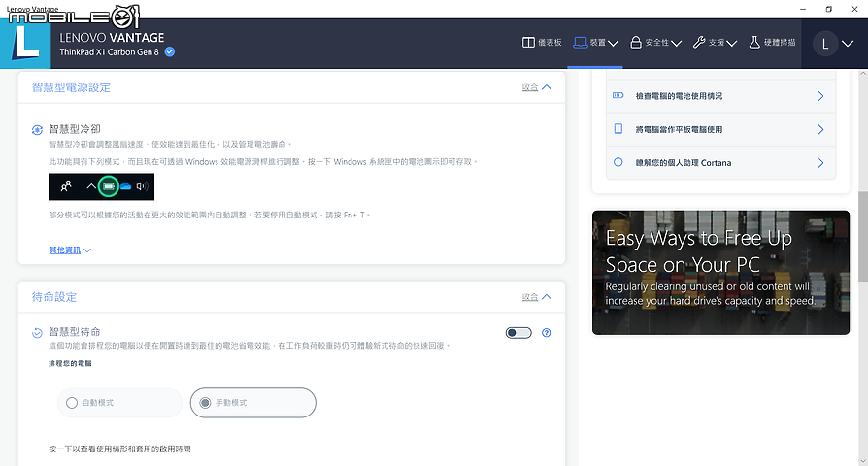Click the Lenovo Vantage L logo
The image size is (868, 466).
point(25,44)
